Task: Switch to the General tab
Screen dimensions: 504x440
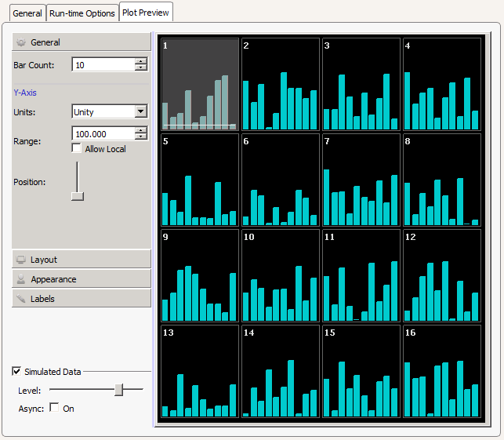Action: (27, 13)
